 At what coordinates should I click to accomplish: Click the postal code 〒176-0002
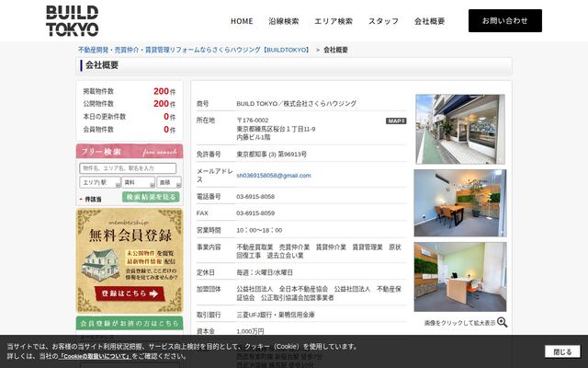[253, 121]
